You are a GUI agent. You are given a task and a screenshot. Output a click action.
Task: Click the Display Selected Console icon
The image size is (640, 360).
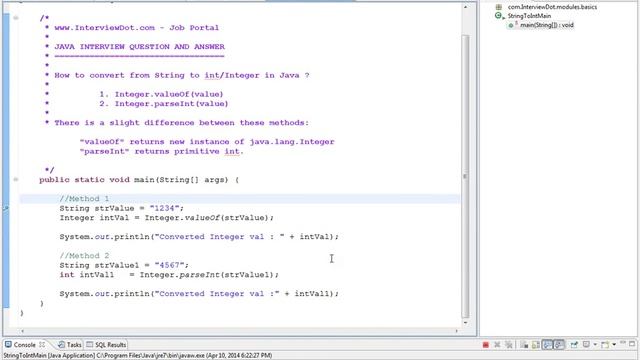[587, 344]
